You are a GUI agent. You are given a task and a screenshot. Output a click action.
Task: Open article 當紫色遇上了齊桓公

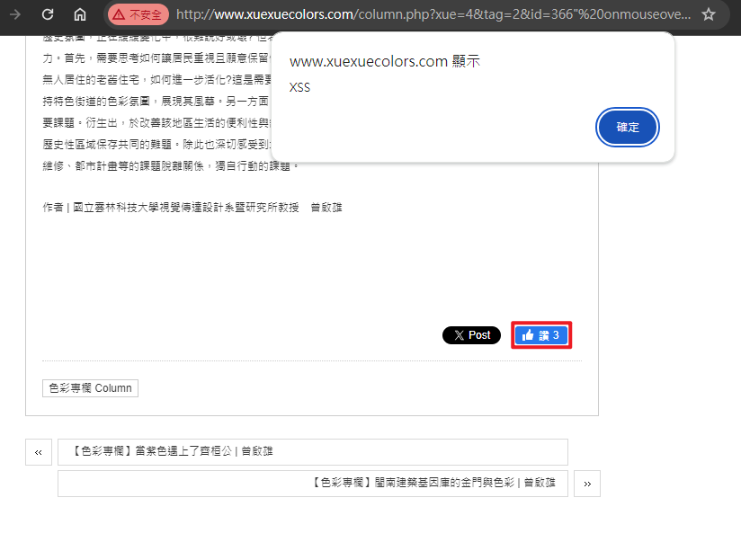coord(313,452)
